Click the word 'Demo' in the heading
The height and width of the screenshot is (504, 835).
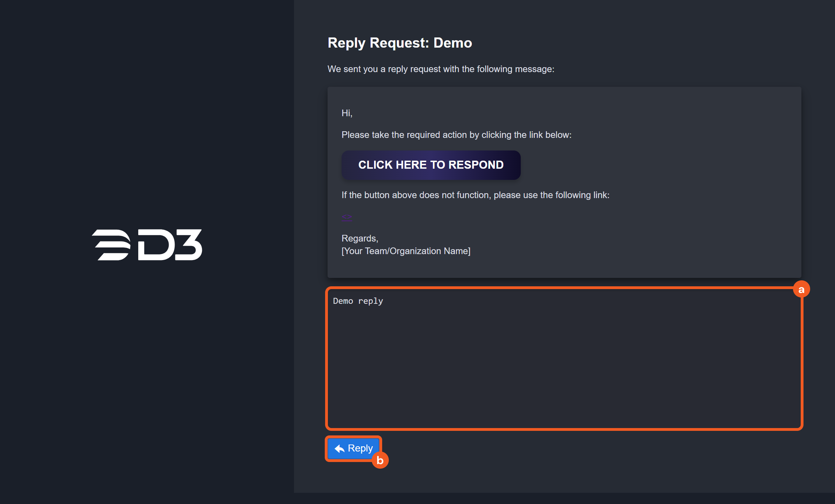[x=452, y=43]
